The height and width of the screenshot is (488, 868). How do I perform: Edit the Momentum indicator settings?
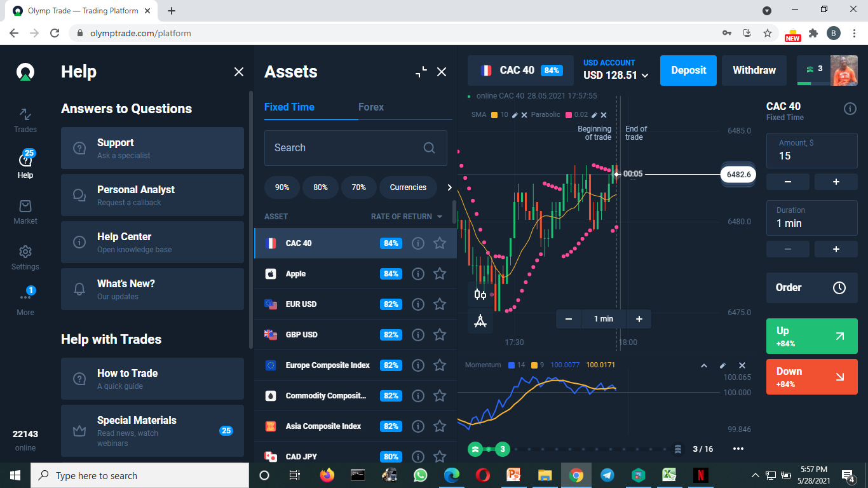click(x=722, y=366)
